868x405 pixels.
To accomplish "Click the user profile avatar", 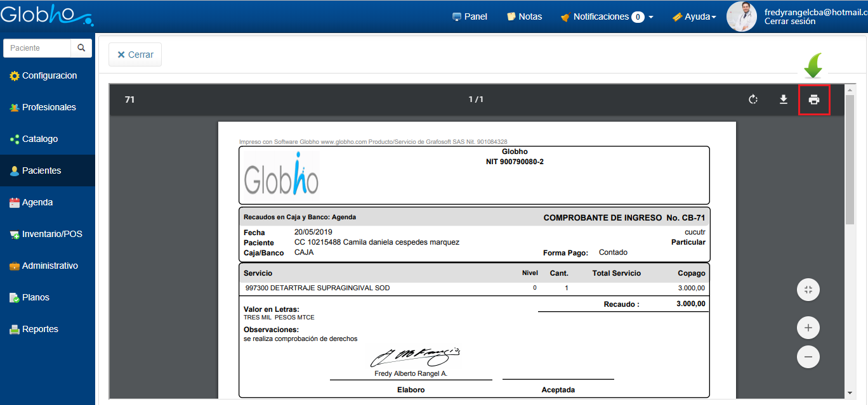I will coord(742,16).
